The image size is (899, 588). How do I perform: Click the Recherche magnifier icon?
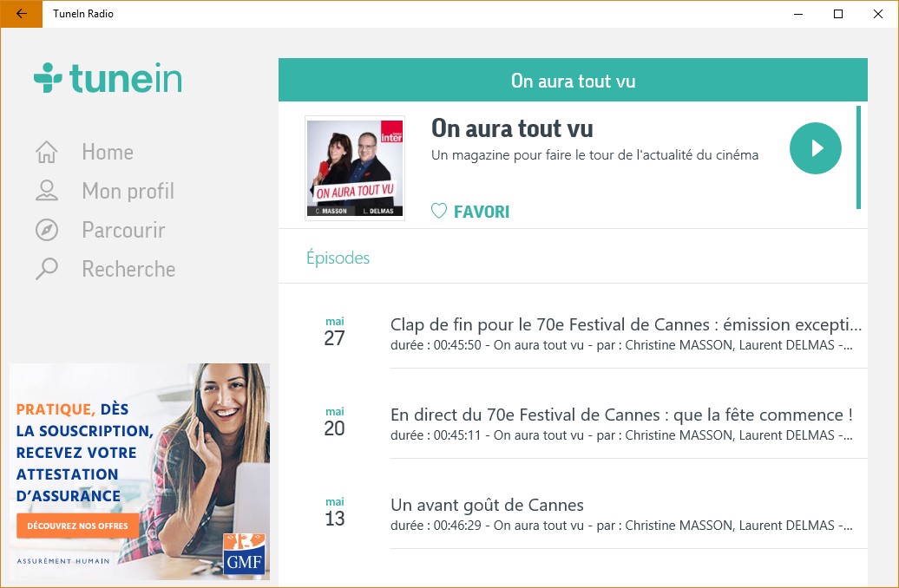pos(47,269)
